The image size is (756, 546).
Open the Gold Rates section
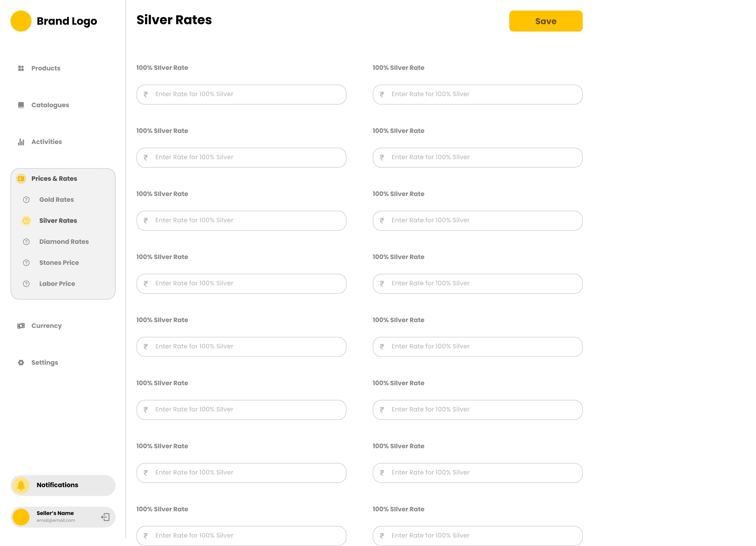click(x=56, y=199)
